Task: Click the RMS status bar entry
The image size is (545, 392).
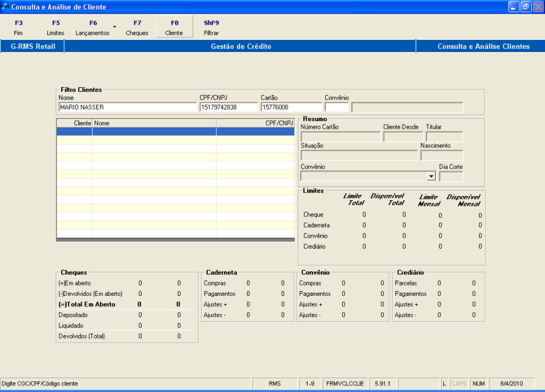Action: pyautogui.click(x=274, y=384)
